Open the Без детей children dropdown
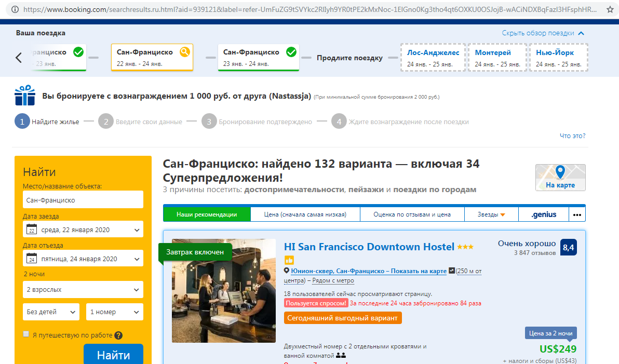Screen dimensions: 619x364 (x=51, y=312)
